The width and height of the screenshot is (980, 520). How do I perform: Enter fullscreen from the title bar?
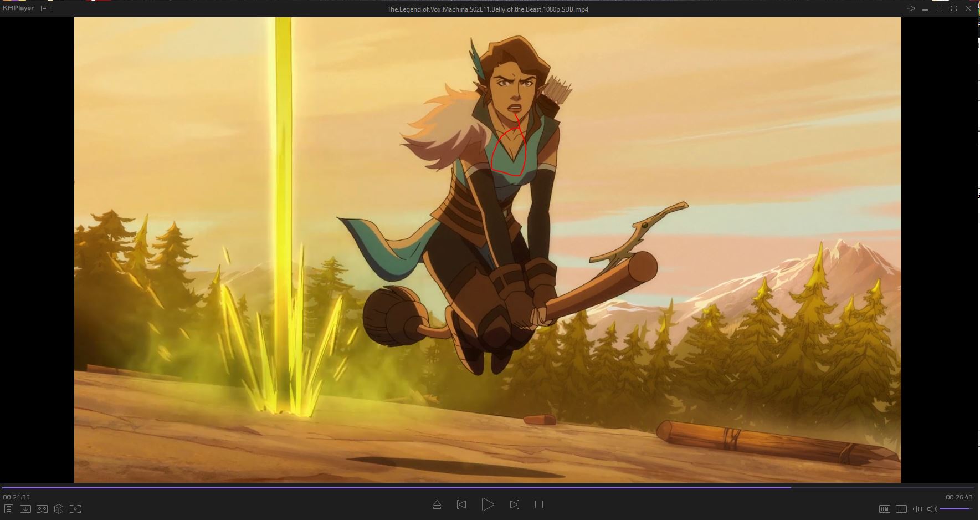click(x=954, y=8)
